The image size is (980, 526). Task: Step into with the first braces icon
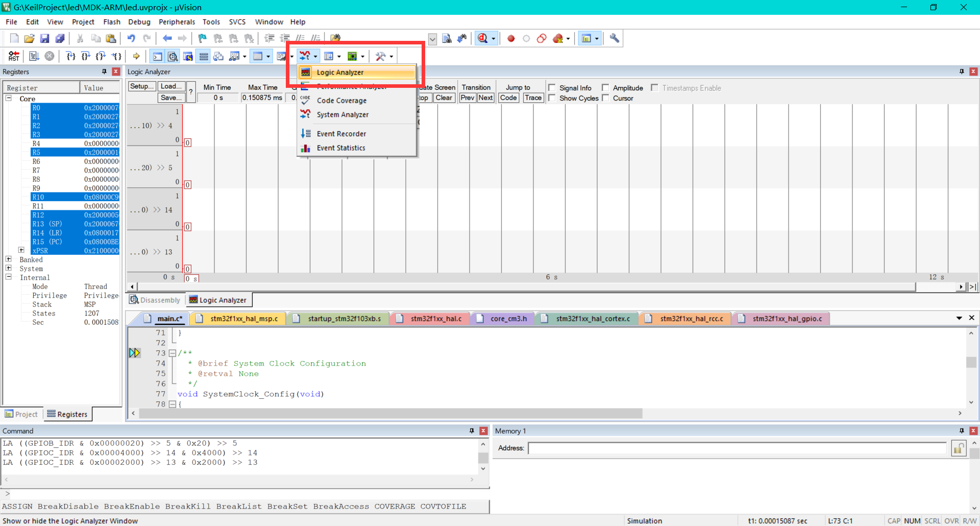[x=71, y=56]
